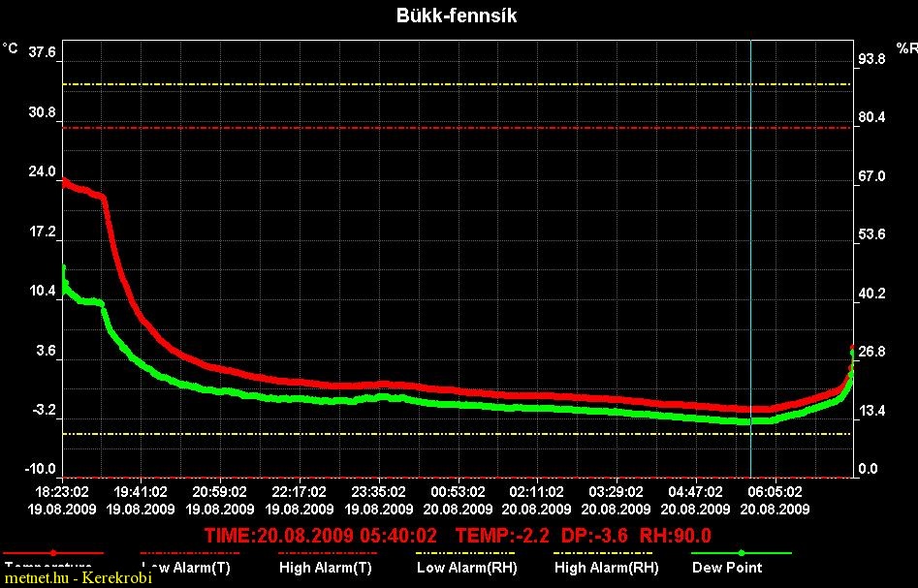The width and height of the screenshot is (918, 588).
Task: Click the RH:90.0 readout value
Action: click(676, 535)
